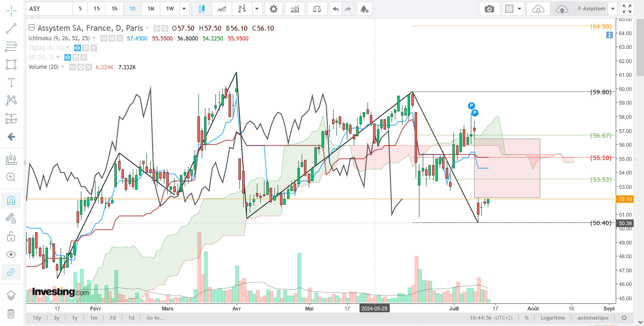Click the compare balance-scale icon
Viewport: 644px width, 326px height.
pyautogui.click(x=317, y=9)
